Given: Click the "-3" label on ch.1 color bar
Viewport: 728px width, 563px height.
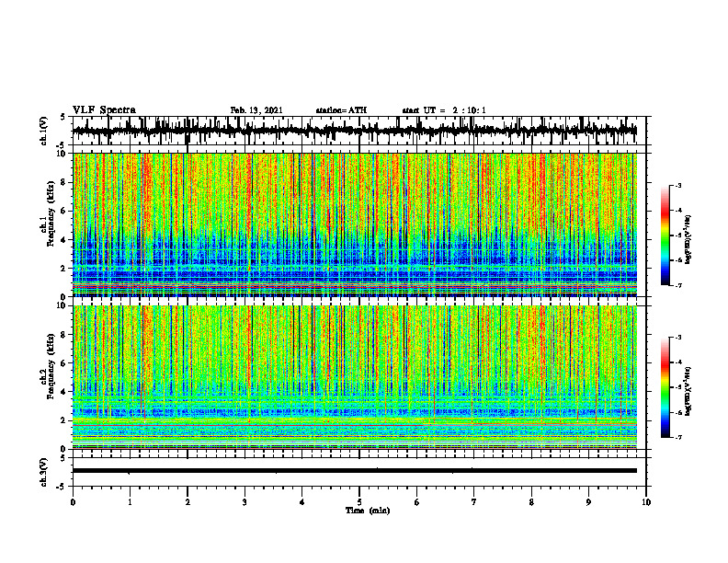Looking at the screenshot, I should [677, 185].
